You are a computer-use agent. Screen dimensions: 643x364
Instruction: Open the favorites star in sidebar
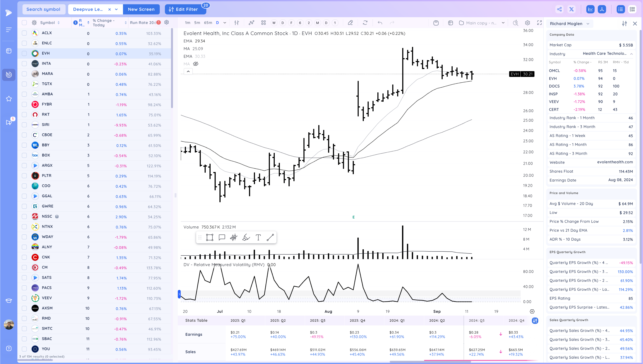[9, 99]
